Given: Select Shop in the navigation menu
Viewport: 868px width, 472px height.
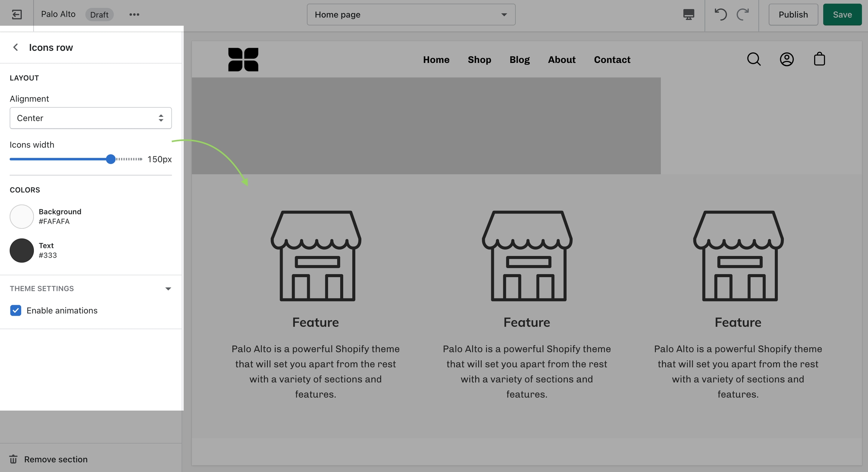Looking at the screenshot, I should 479,60.
